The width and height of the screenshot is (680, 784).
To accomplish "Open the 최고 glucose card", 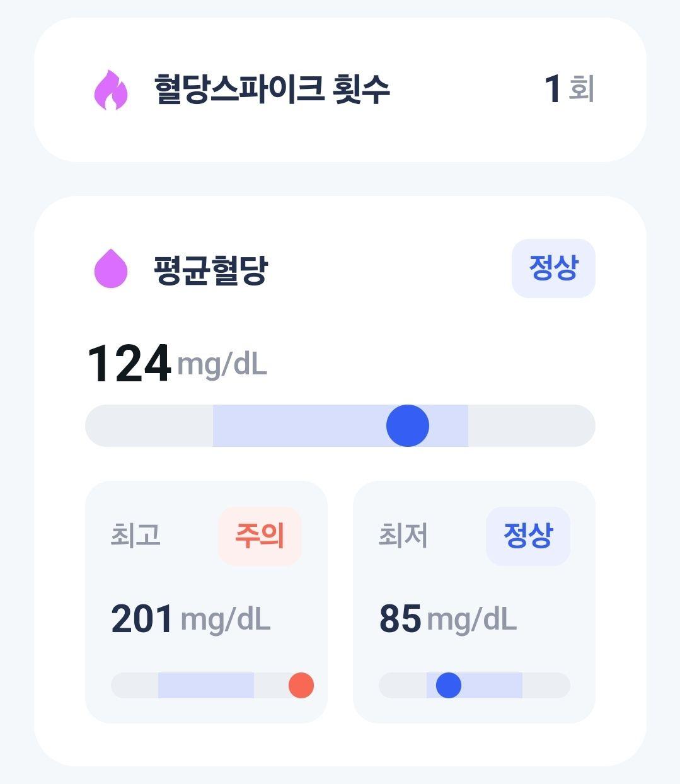I will point(206,602).
